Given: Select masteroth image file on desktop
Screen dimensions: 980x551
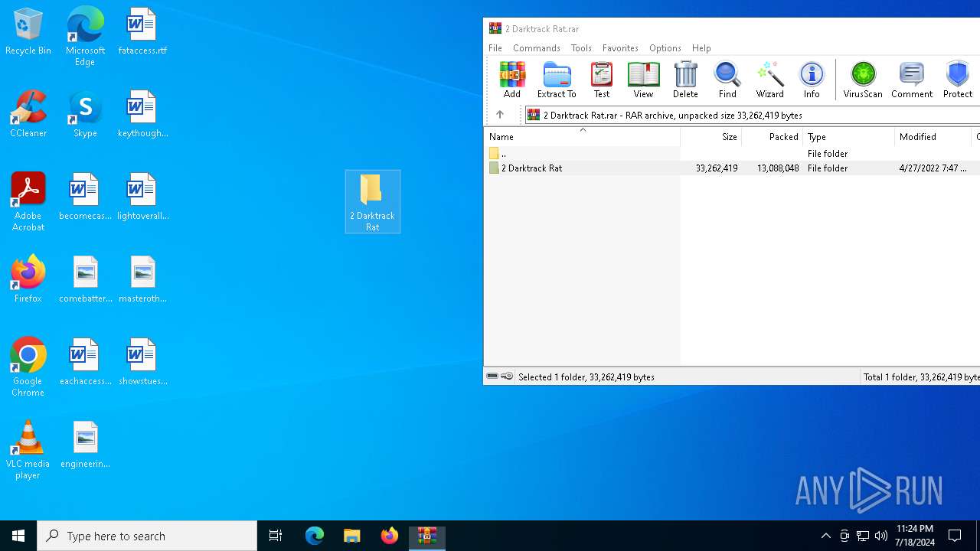Looking at the screenshot, I should click(142, 280).
